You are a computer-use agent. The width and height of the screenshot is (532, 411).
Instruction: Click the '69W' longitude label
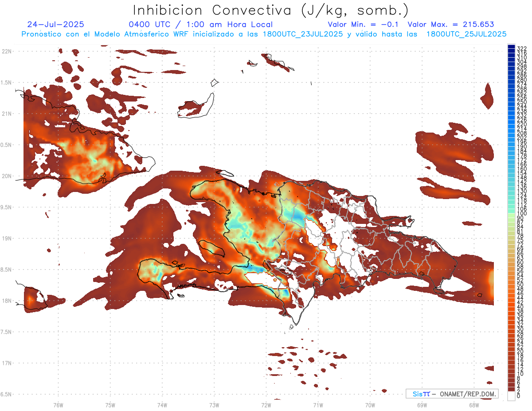pyautogui.click(x=422, y=405)
